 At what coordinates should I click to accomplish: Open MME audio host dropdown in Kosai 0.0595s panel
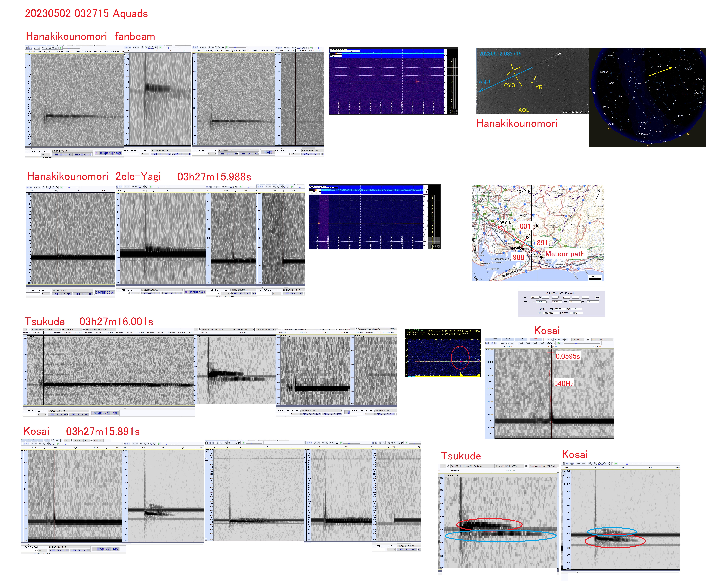coord(578,340)
